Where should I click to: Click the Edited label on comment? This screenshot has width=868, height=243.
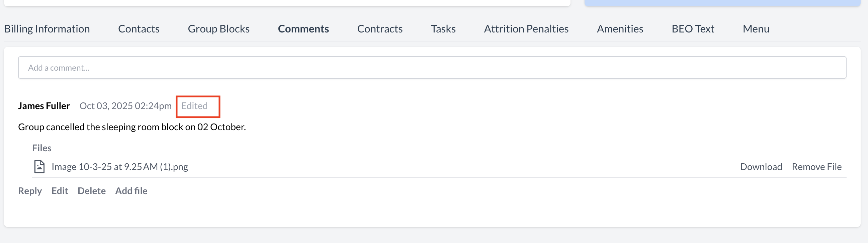pyautogui.click(x=194, y=106)
